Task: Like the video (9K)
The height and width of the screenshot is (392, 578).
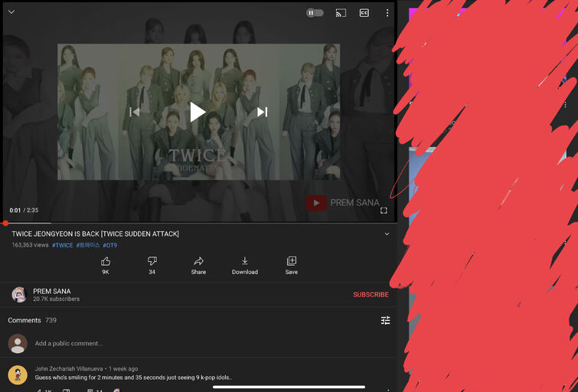Action: (106, 266)
